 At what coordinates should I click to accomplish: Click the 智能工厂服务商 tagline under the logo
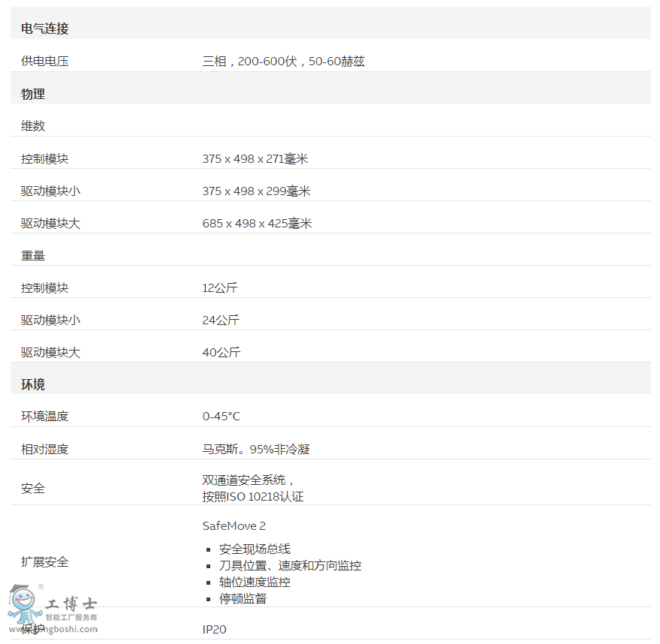(71, 616)
